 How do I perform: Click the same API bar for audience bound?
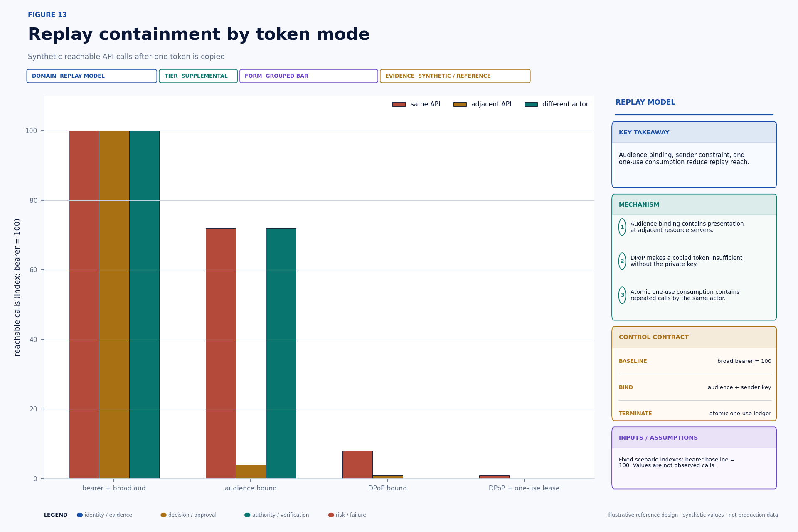[x=221, y=353]
